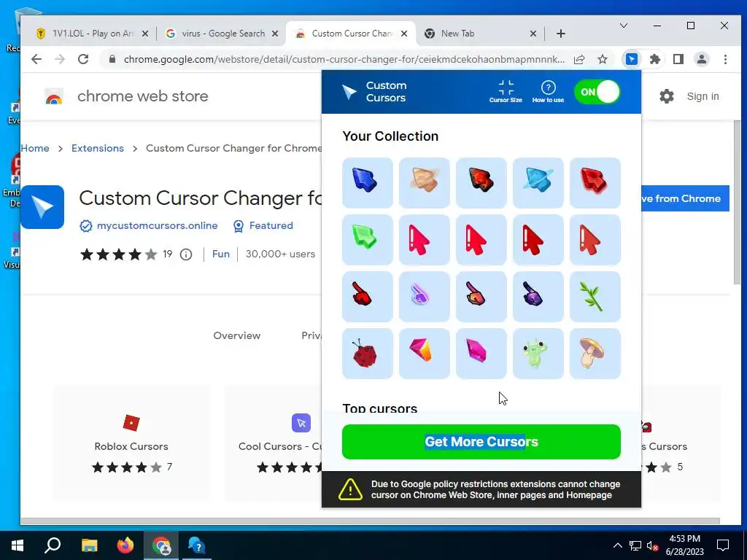
Task: Choose the beige swirl cursor
Action: click(424, 183)
